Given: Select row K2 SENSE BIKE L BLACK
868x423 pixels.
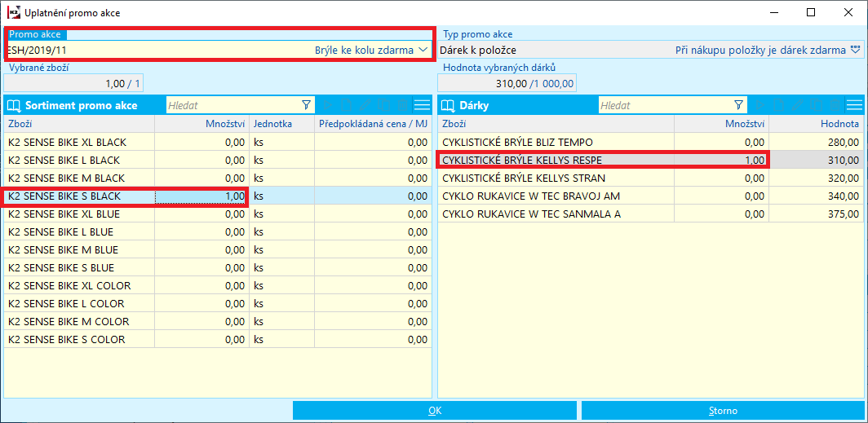Looking at the screenshot, I should [218, 160].
